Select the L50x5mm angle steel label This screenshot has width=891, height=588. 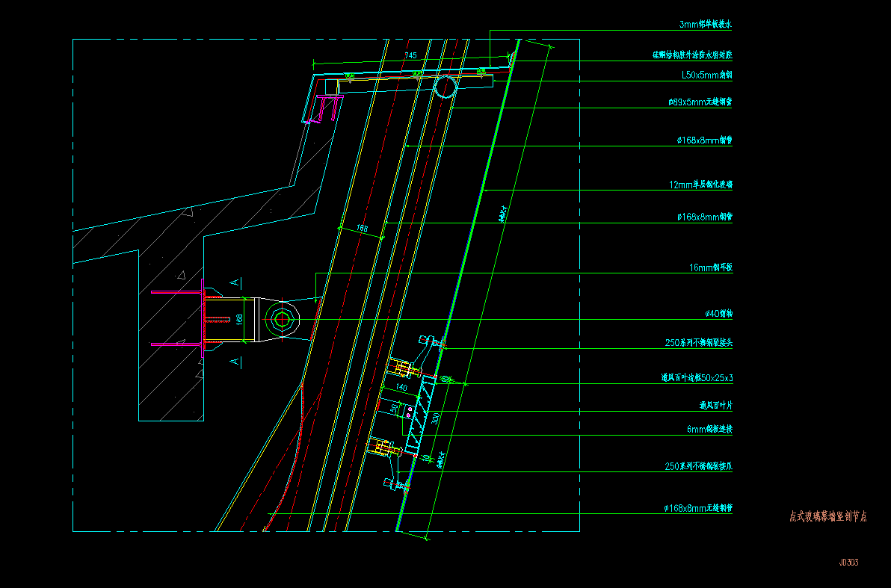click(x=706, y=75)
